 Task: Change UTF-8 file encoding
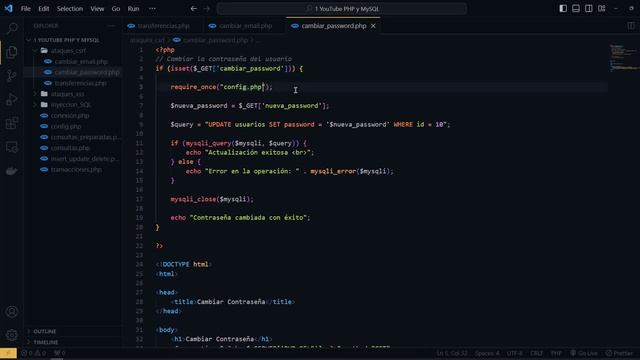click(x=514, y=353)
